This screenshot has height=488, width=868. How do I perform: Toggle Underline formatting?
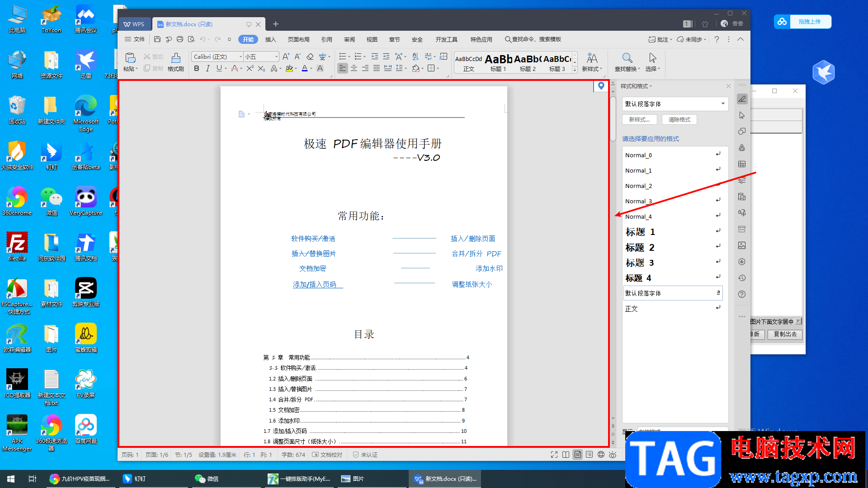click(219, 68)
